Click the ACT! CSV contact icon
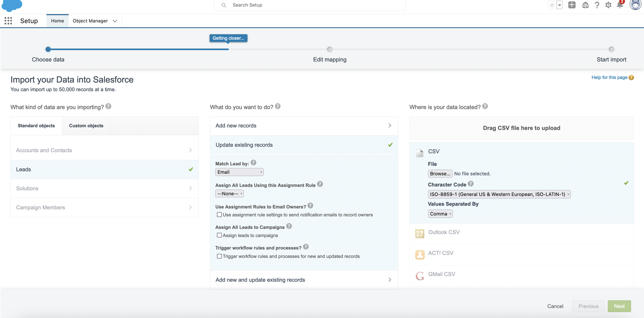The width and height of the screenshot is (644, 318). click(x=420, y=255)
